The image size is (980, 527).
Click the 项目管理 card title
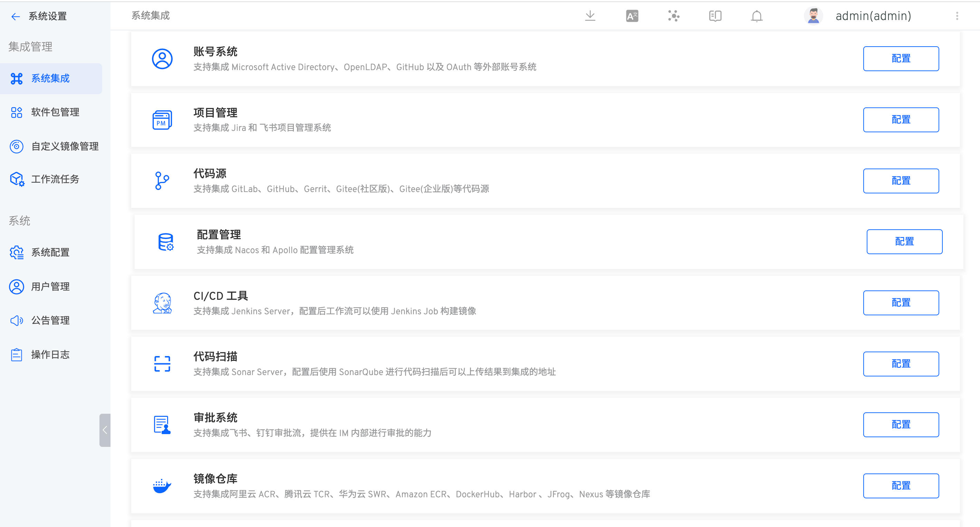pos(215,113)
